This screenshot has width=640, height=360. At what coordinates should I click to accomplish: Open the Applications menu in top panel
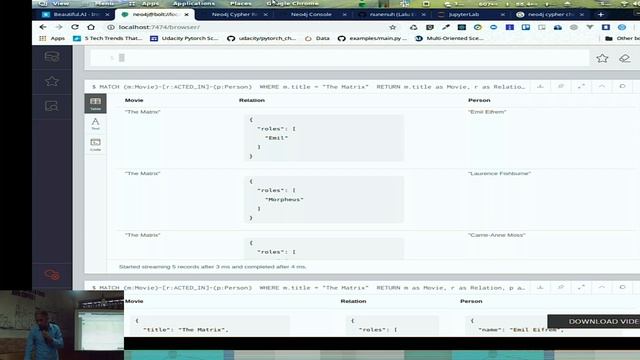coord(193,3)
